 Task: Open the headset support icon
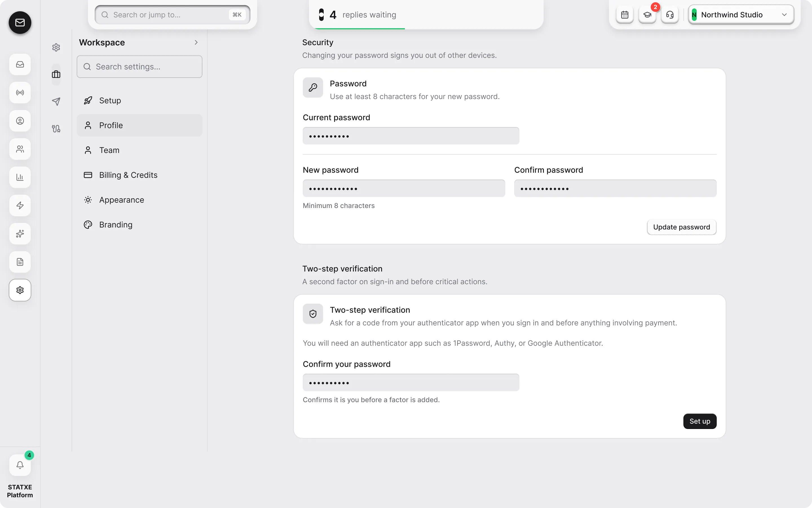tap(669, 15)
